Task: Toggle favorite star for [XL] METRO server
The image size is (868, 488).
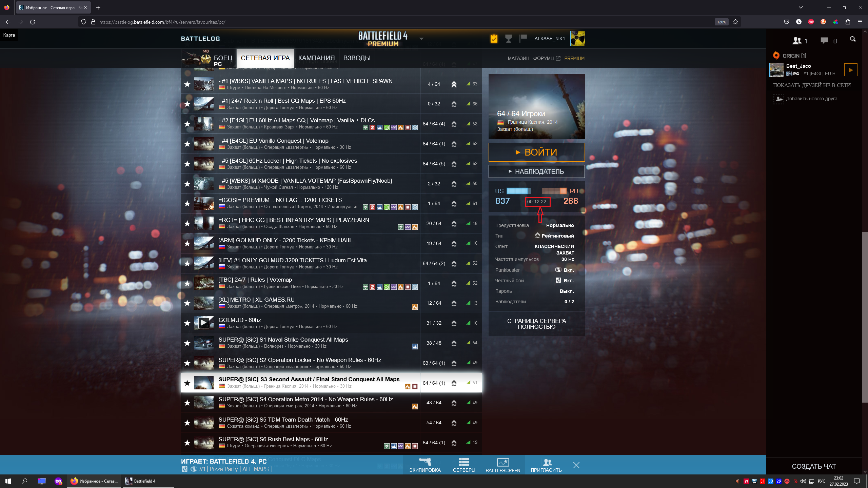Action: [187, 303]
